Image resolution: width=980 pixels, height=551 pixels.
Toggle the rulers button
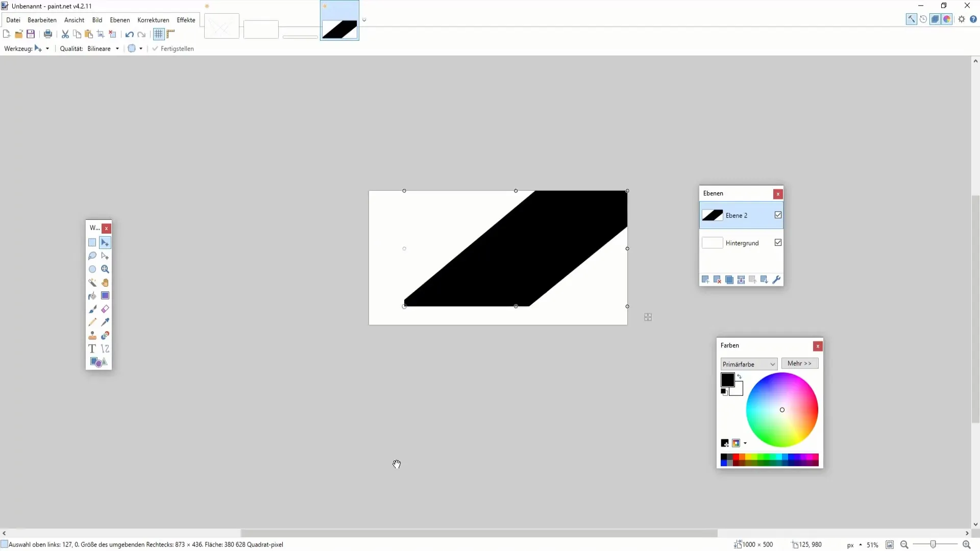click(171, 34)
